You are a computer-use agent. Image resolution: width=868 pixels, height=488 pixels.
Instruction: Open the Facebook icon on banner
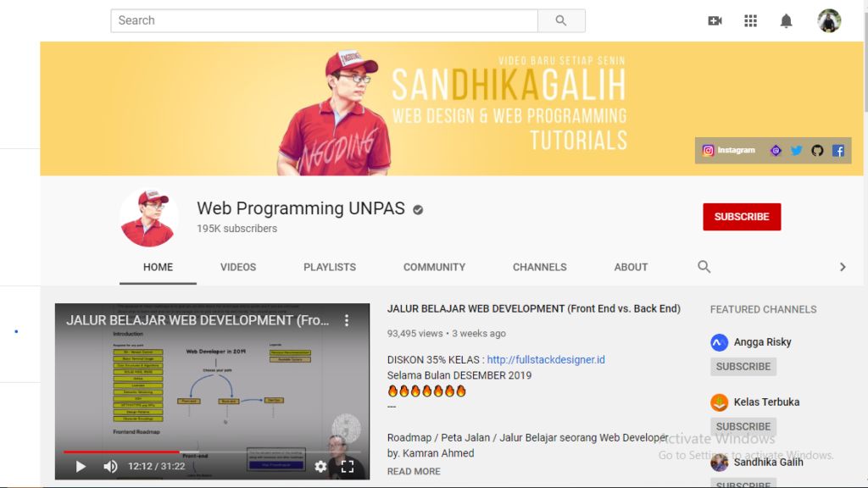coord(838,151)
